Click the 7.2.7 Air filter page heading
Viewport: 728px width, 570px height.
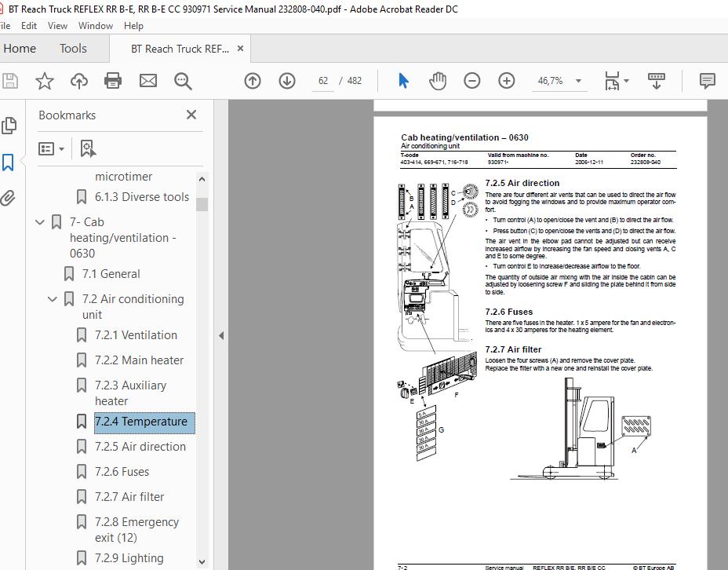[x=513, y=349]
